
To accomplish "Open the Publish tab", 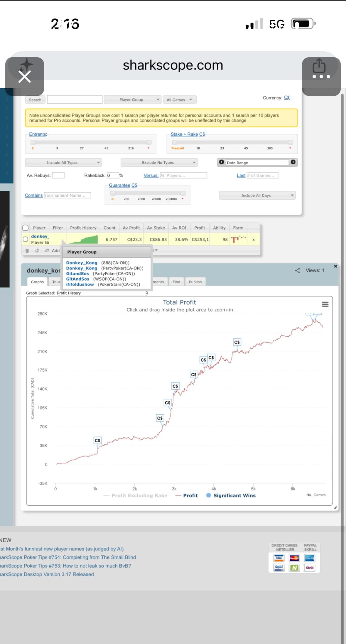I will (195, 282).
